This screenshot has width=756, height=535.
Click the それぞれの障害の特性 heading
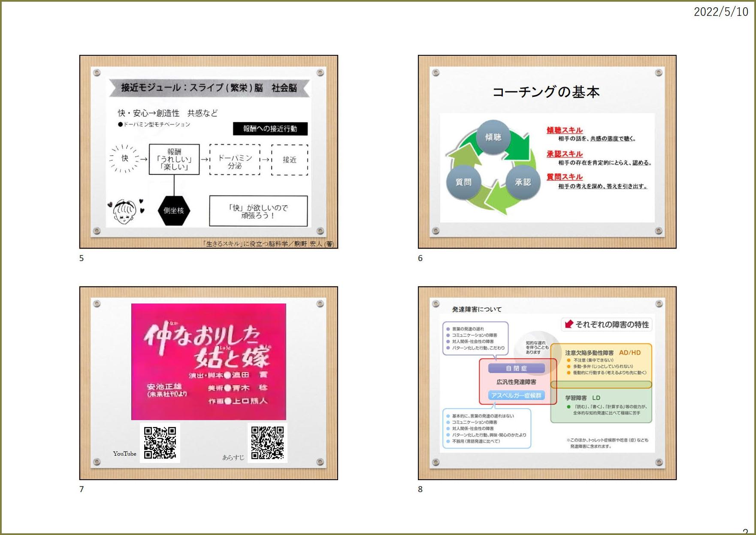click(x=612, y=325)
